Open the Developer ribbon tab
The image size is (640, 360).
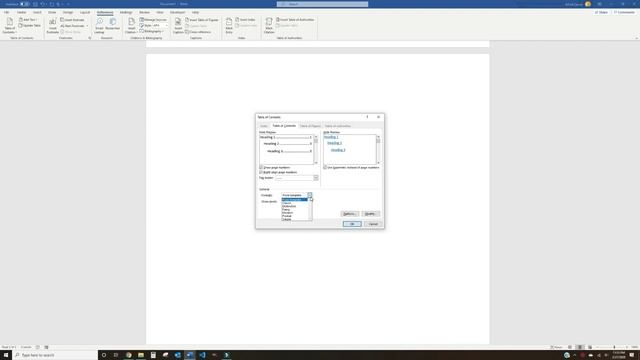(177, 12)
